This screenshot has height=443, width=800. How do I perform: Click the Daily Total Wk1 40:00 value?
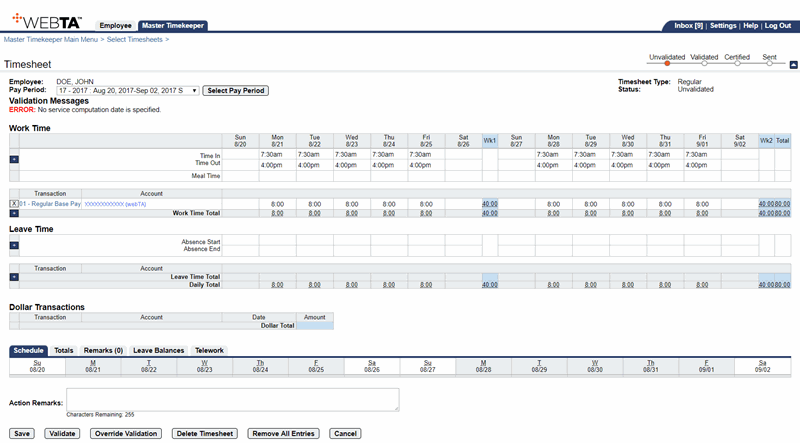(490, 285)
